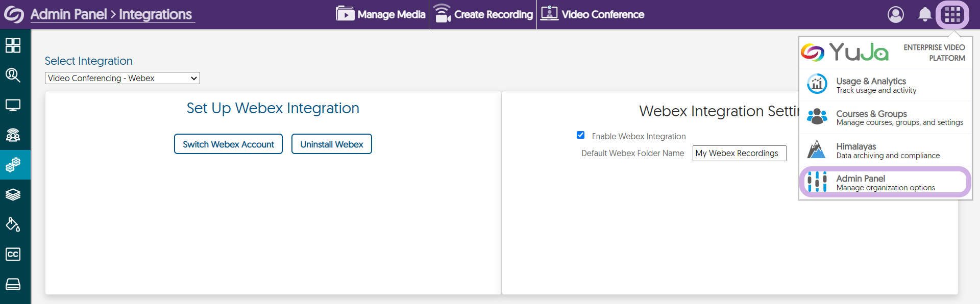Screen dimensions: 980x304
Task: Select the monitor icon in sidebar
Action: [x=13, y=106]
